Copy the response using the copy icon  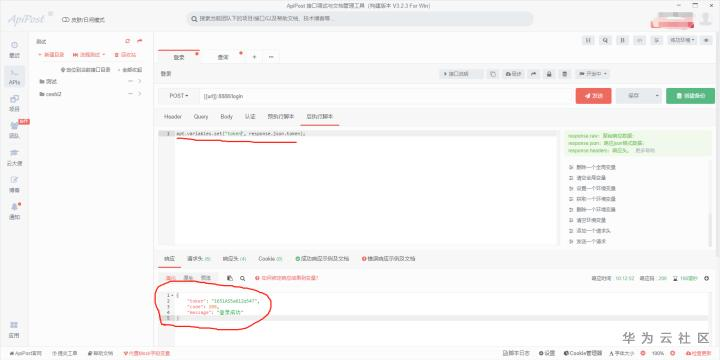[x=230, y=278]
